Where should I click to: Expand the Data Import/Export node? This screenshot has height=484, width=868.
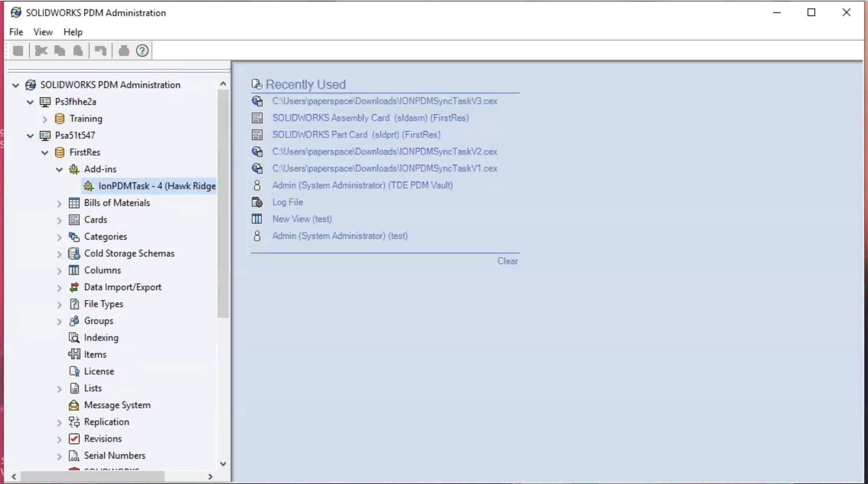click(59, 288)
